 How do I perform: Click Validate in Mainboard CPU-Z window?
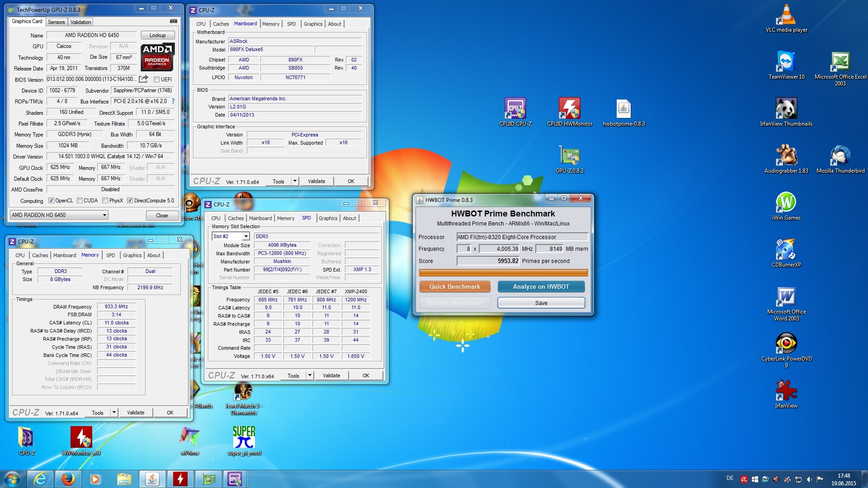pos(316,181)
